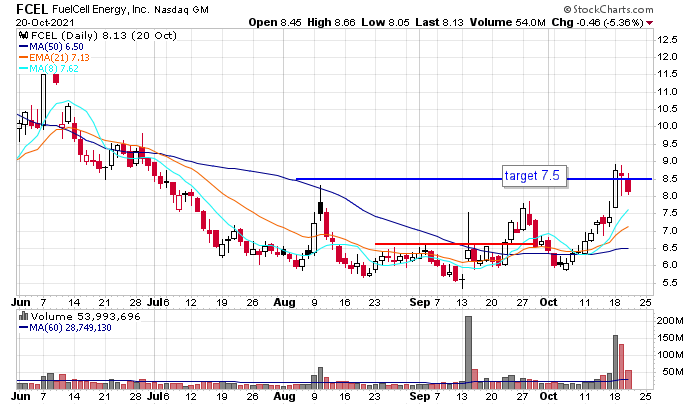Click the gray Oct 18 volume bar
This screenshot has width=700, height=405.
click(x=615, y=362)
